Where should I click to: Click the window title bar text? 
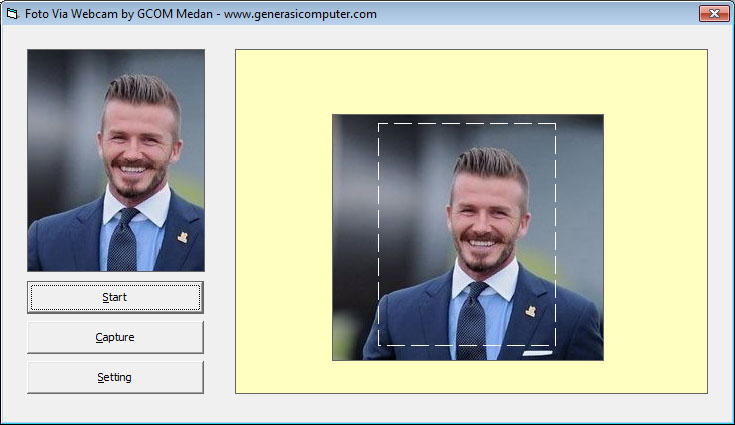200,14
